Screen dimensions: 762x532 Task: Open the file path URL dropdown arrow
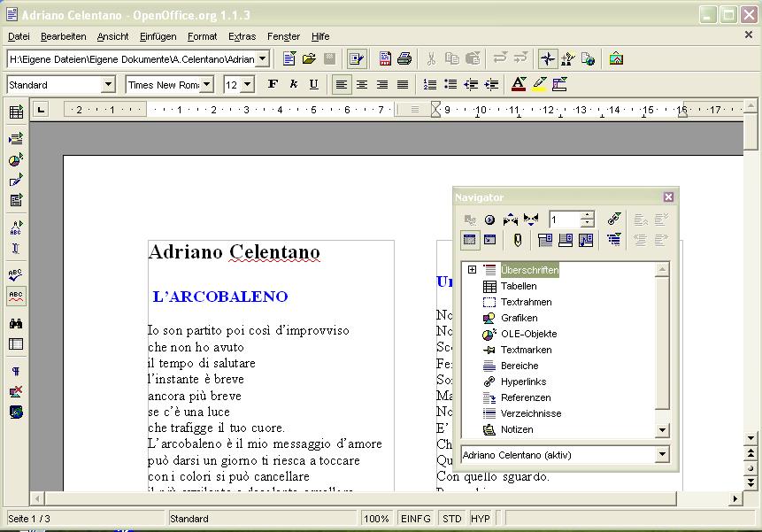point(263,59)
